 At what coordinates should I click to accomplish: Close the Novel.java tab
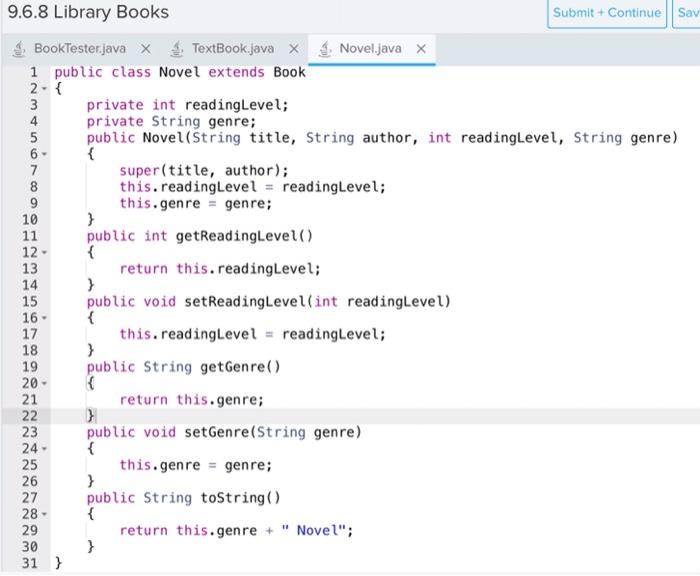click(x=421, y=49)
